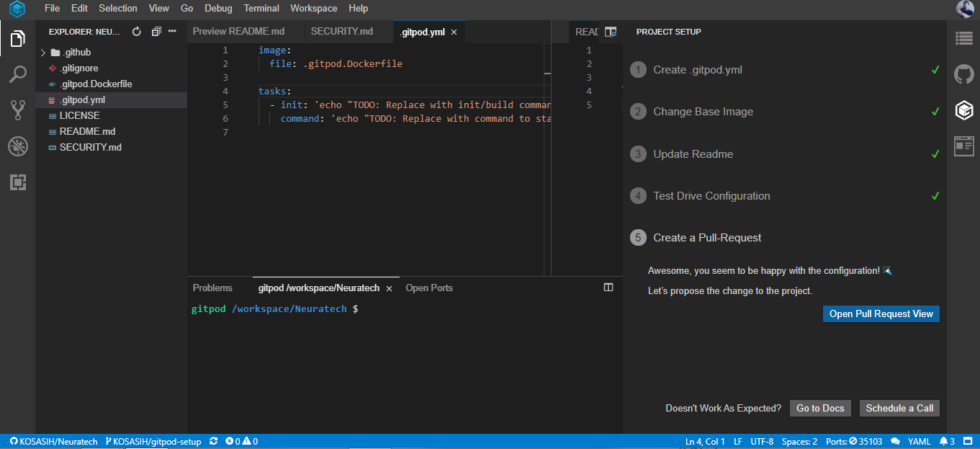Click the Schedule a Call button
Image resolution: width=980 pixels, height=449 pixels.
pos(899,408)
